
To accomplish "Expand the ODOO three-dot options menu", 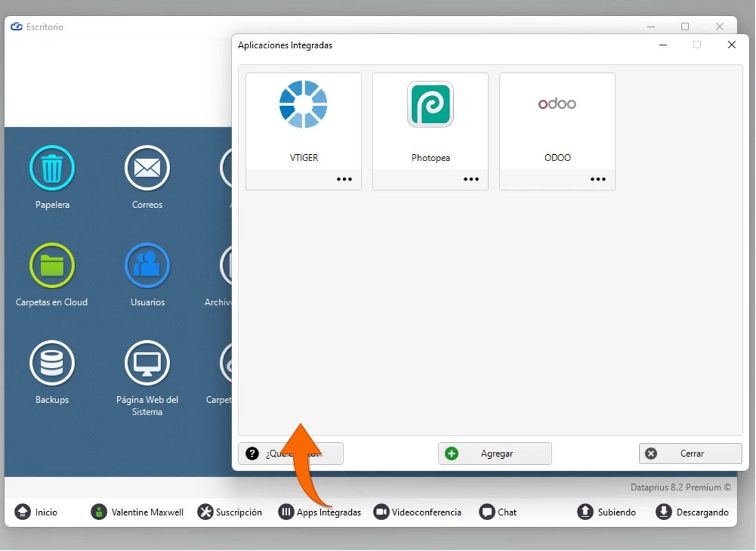I will click(598, 179).
